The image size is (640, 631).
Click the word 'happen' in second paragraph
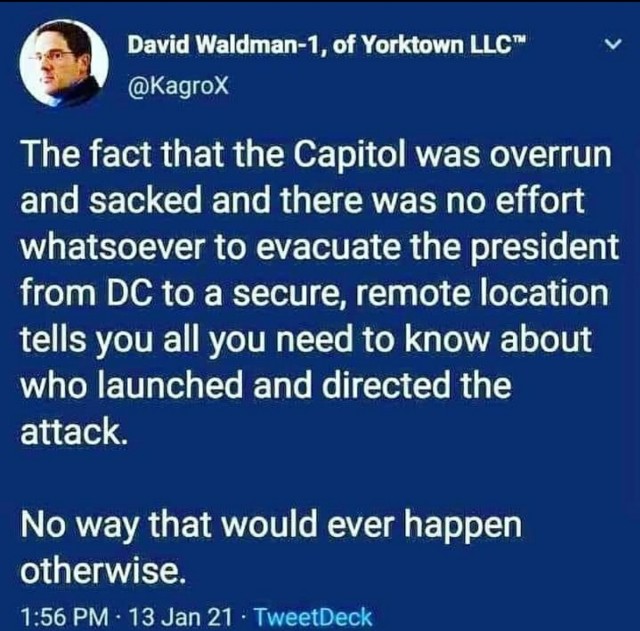[x=463, y=526]
